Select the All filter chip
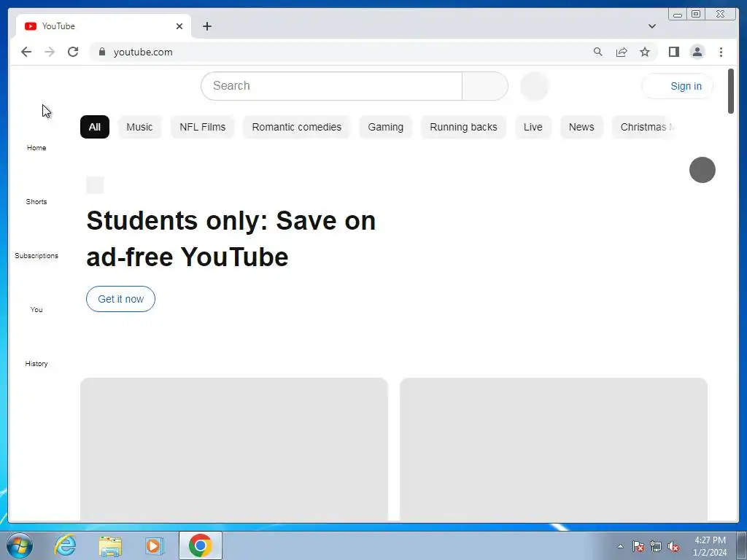 [x=95, y=127]
